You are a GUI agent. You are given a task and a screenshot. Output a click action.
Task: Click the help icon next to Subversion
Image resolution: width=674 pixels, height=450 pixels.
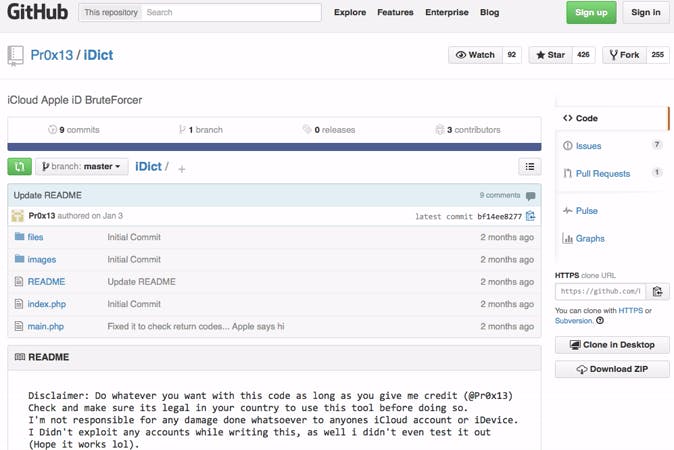[600, 321]
